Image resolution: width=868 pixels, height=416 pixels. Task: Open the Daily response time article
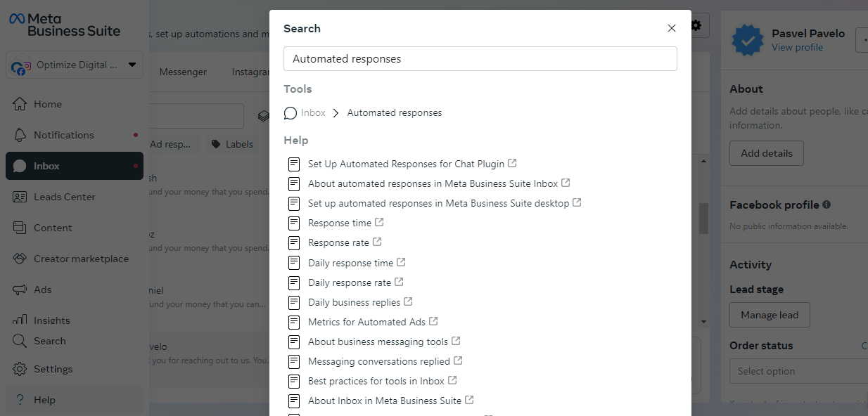(x=350, y=263)
